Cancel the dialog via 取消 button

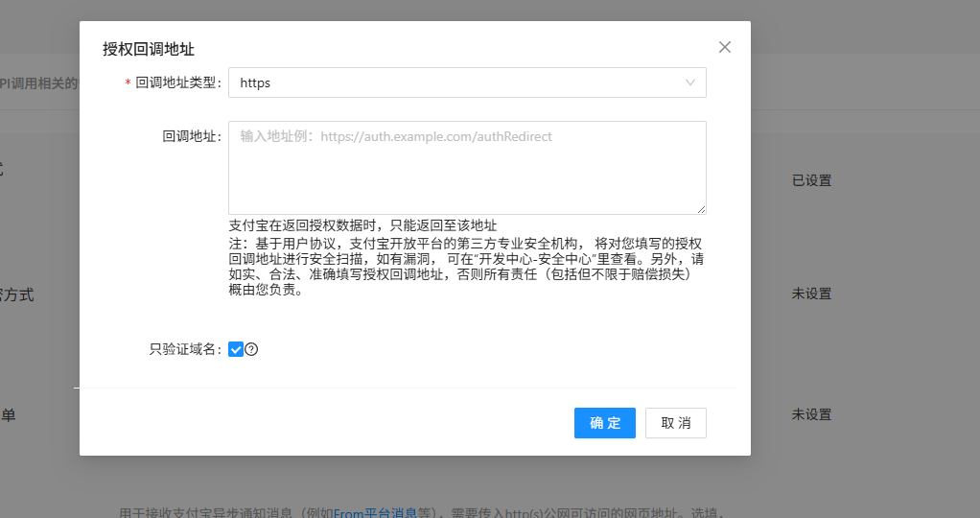(x=676, y=423)
